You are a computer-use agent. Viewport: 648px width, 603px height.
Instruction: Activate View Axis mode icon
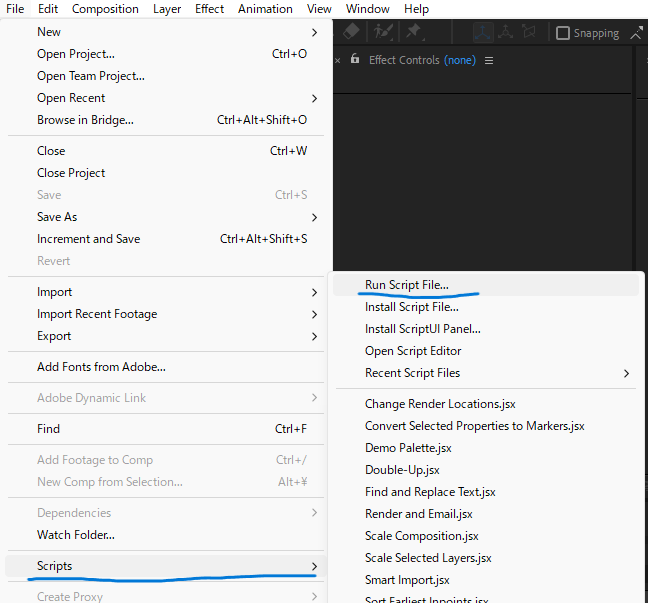click(530, 32)
